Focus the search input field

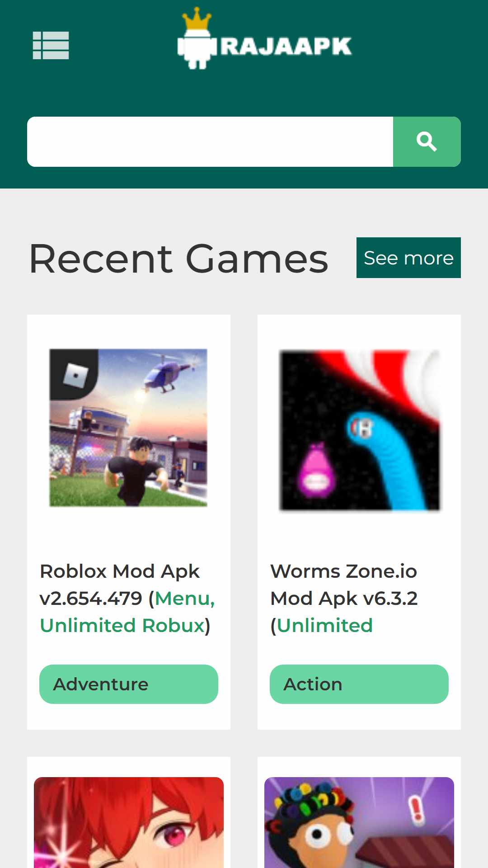click(210, 142)
